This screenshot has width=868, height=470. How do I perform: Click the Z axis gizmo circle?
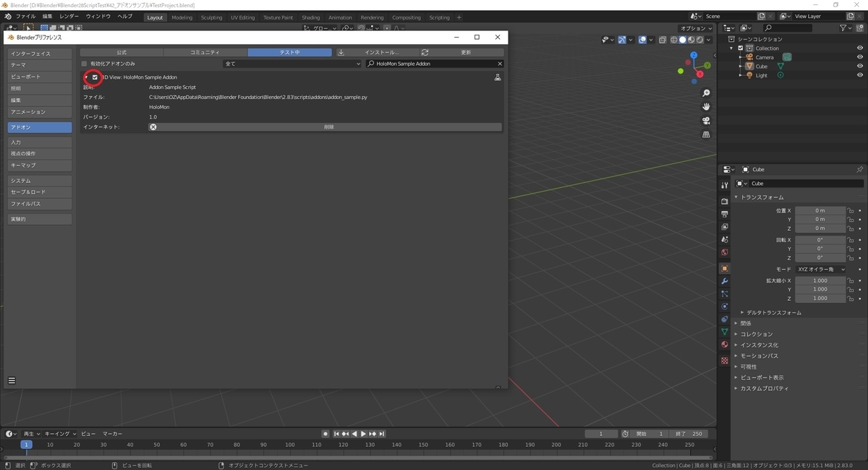(x=694, y=56)
